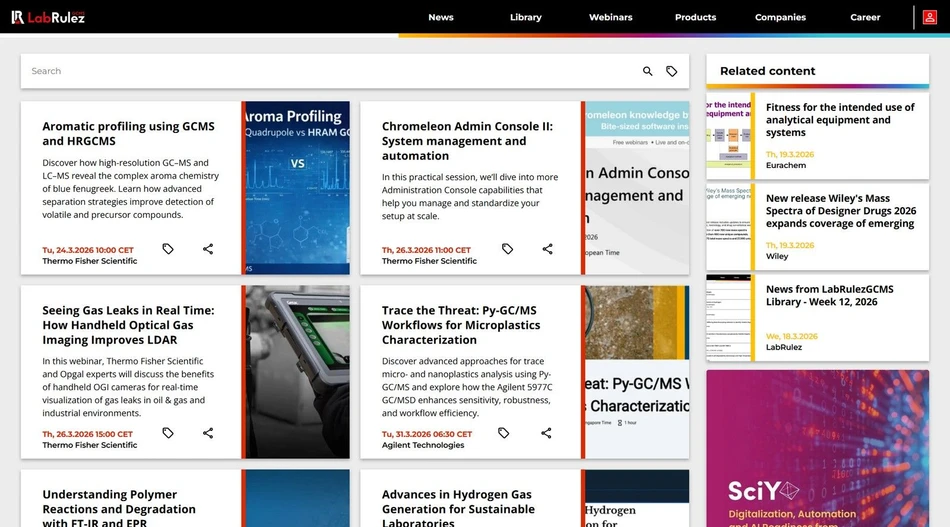Image resolution: width=950 pixels, height=527 pixels.
Task: Open the tag filter icon in search bar
Action: pos(672,71)
